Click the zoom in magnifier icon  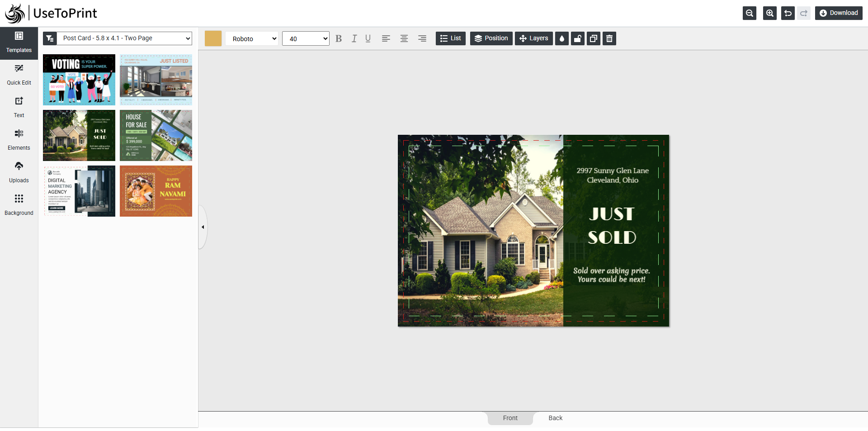coord(769,13)
